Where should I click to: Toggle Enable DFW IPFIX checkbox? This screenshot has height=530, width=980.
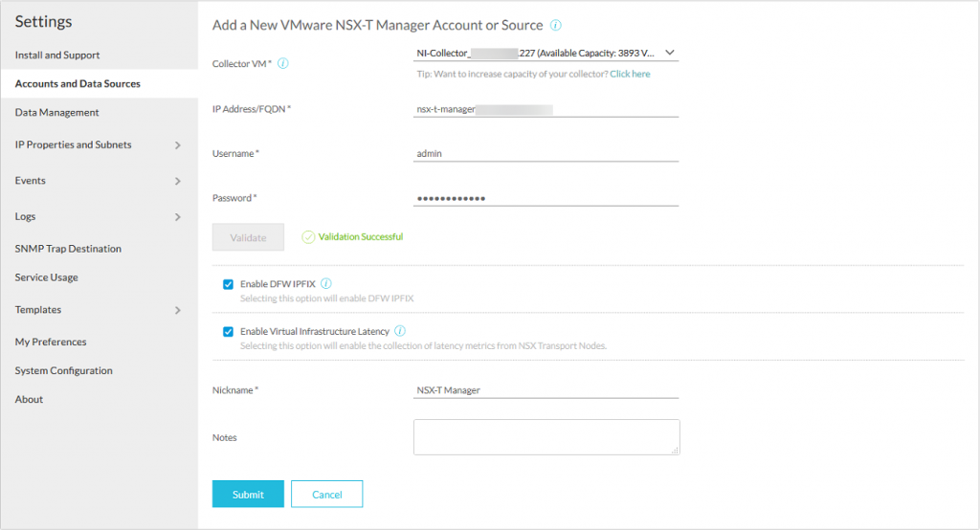pyautogui.click(x=228, y=284)
